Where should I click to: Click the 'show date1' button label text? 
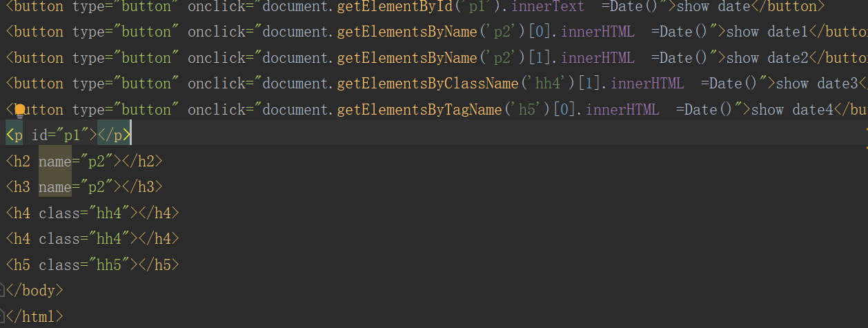click(767, 32)
